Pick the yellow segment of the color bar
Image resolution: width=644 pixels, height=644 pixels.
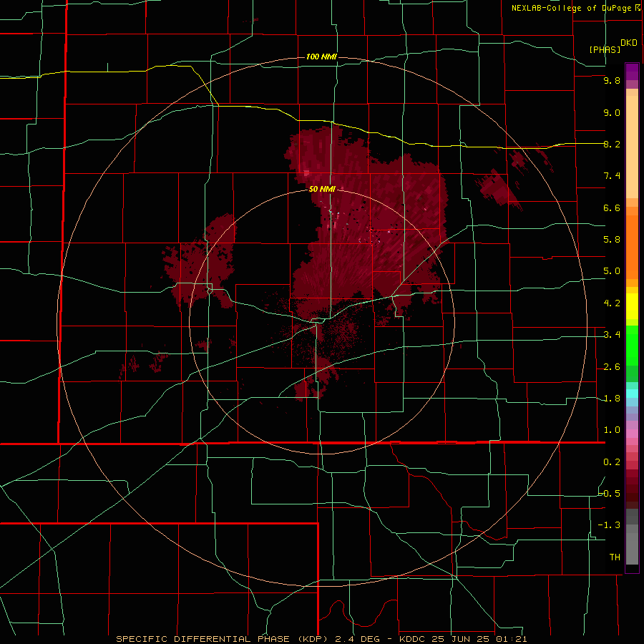pyautogui.click(x=632, y=306)
